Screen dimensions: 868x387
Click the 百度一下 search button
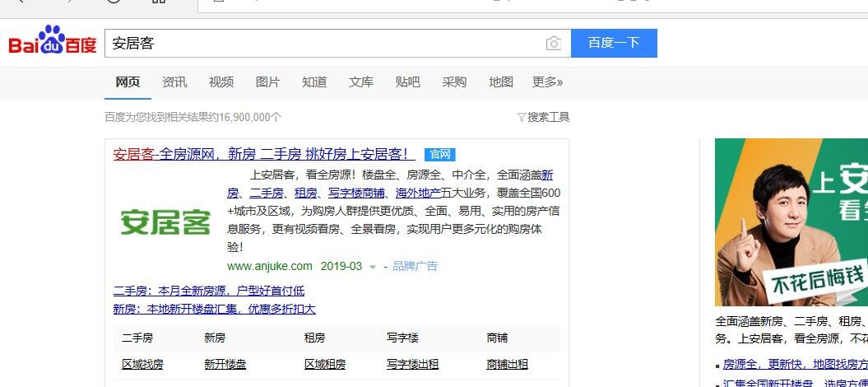tap(614, 43)
